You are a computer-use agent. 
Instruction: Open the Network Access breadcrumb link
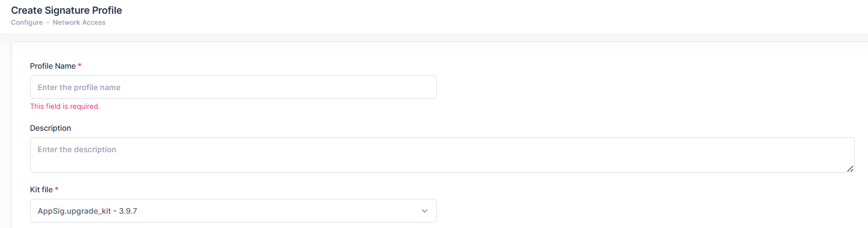(79, 23)
